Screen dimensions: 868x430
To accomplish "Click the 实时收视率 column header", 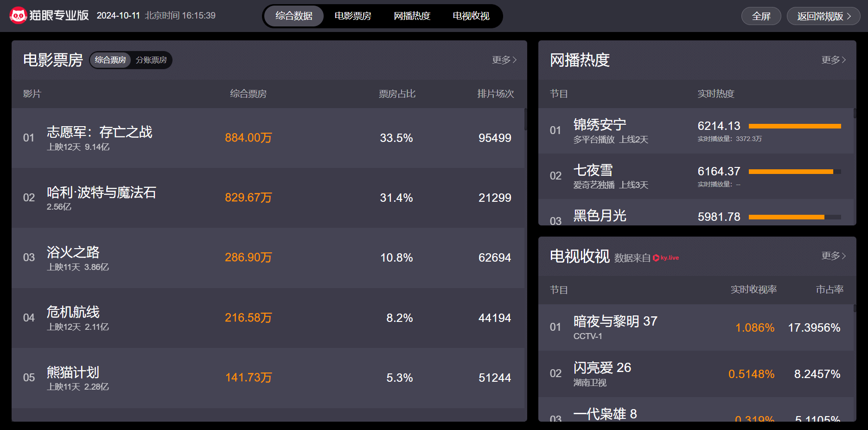I will [754, 289].
